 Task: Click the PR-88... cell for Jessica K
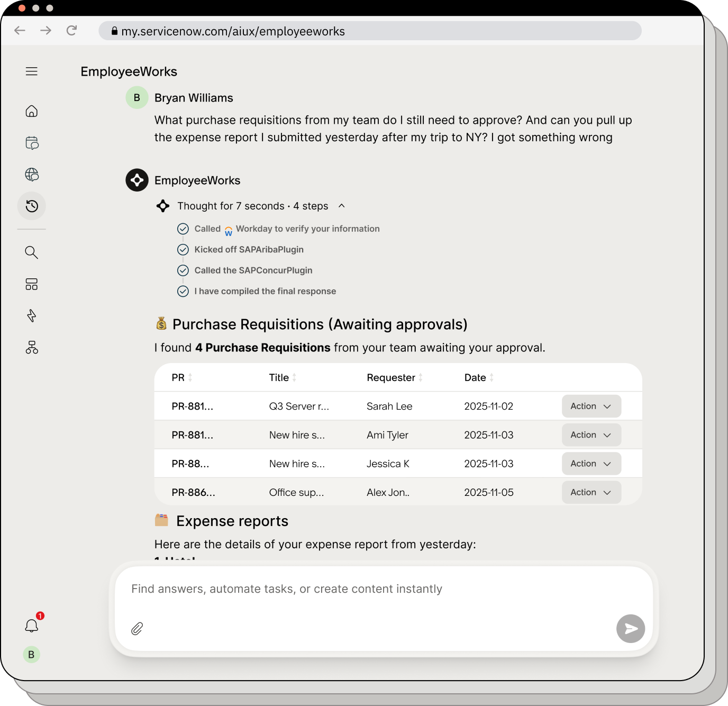[190, 464]
